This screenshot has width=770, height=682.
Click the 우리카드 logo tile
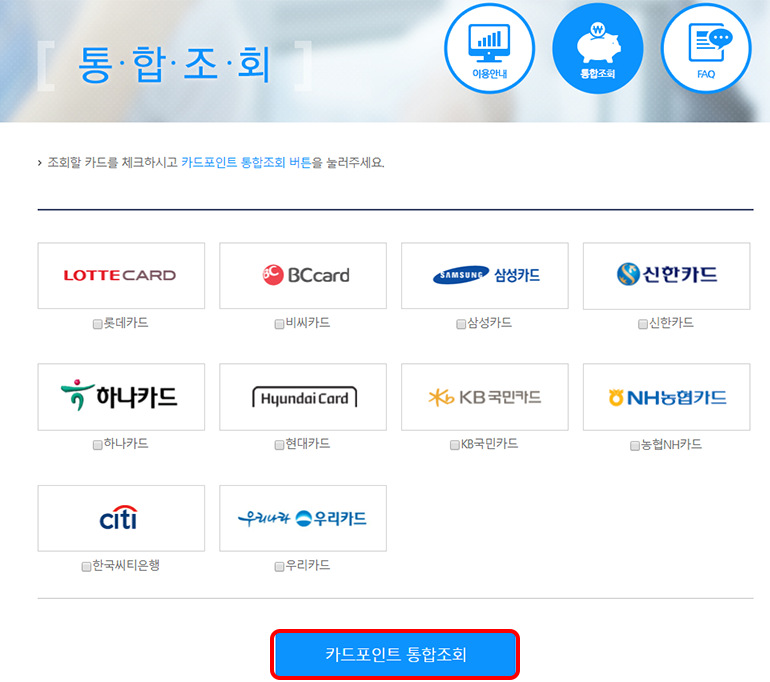(303, 518)
